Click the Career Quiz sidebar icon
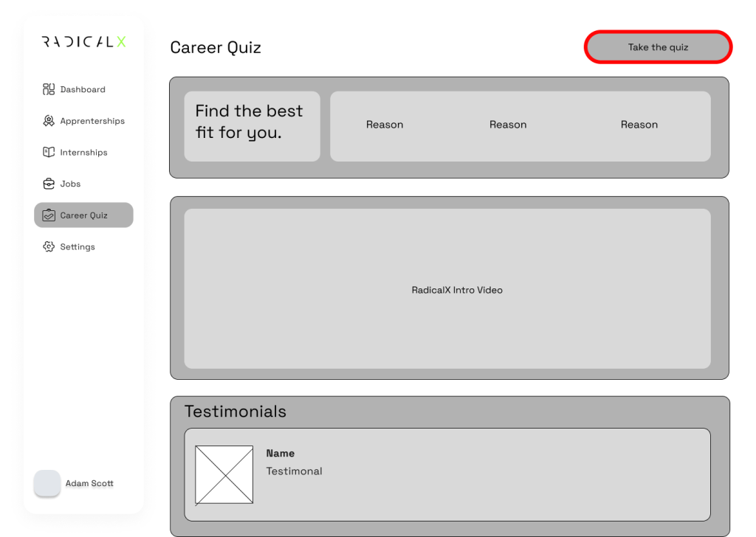756x537 pixels. tap(49, 215)
